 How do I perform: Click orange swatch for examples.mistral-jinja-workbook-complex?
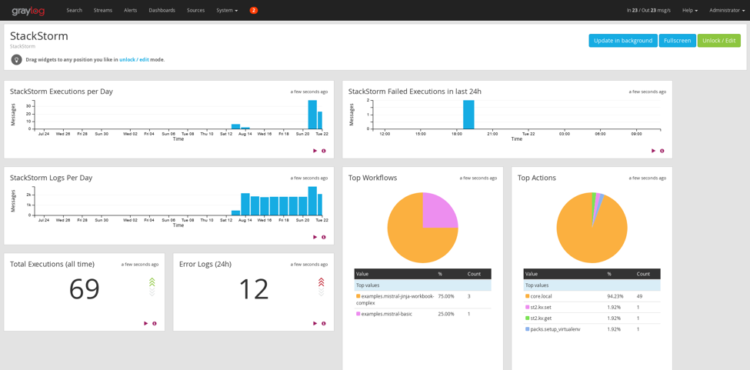click(358, 296)
